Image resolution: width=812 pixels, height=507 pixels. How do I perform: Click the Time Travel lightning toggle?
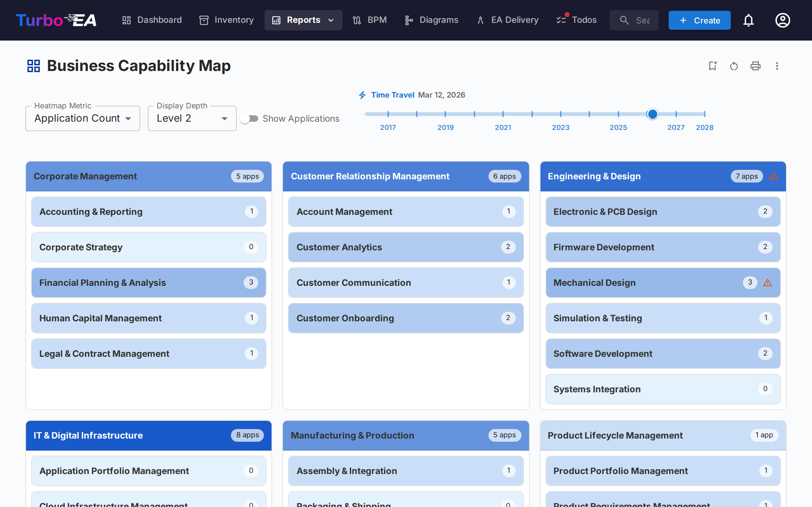coord(362,95)
